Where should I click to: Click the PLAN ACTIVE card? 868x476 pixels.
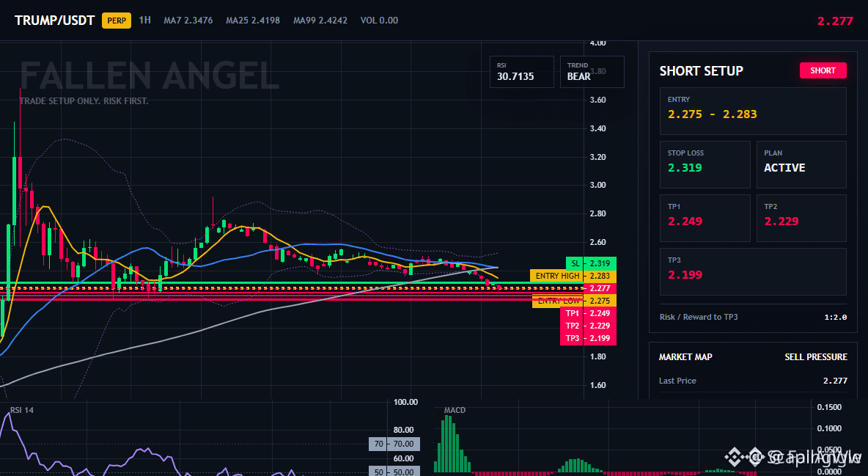coord(801,164)
